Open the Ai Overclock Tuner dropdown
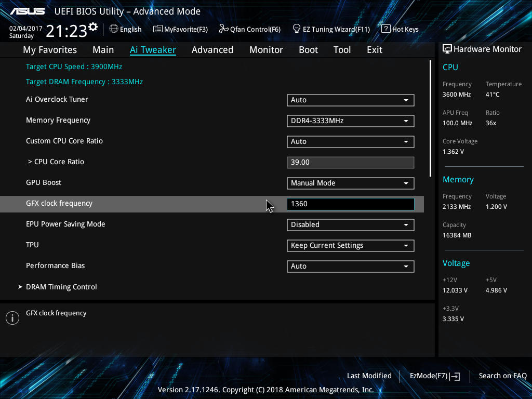Viewport: 532px width, 399px height. (350, 100)
